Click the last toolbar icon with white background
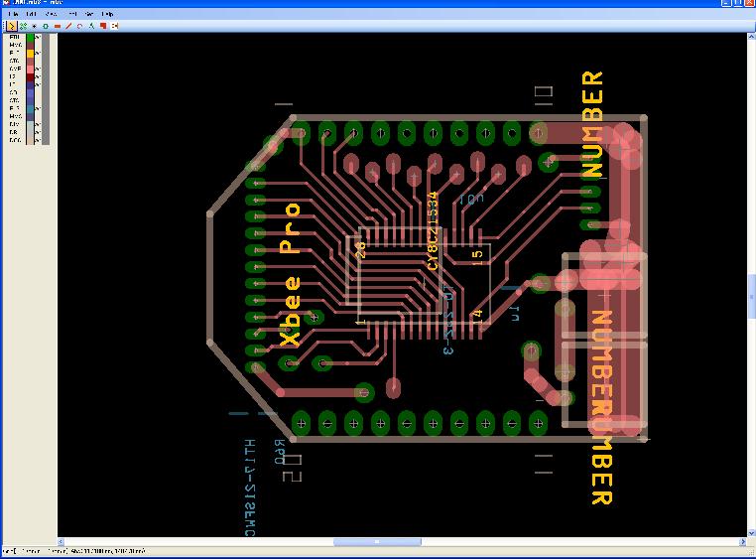This screenshot has width=756, height=559. point(115,26)
